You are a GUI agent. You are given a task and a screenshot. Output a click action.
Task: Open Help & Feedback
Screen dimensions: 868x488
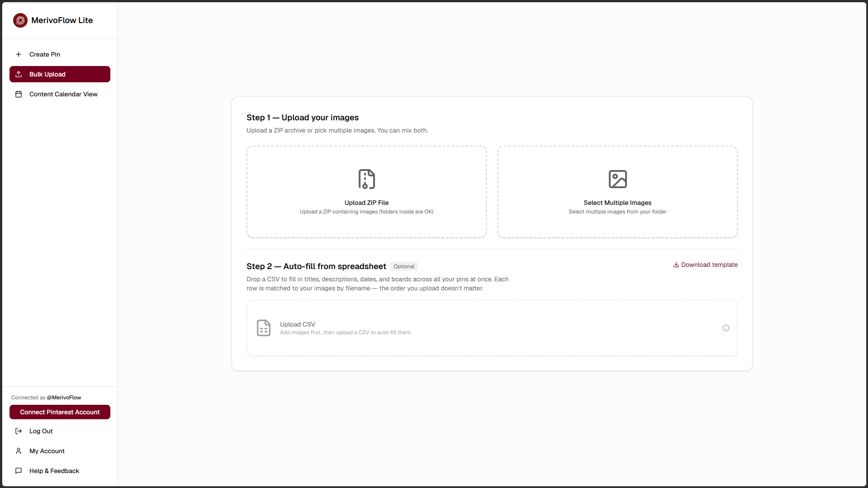pos(60,471)
